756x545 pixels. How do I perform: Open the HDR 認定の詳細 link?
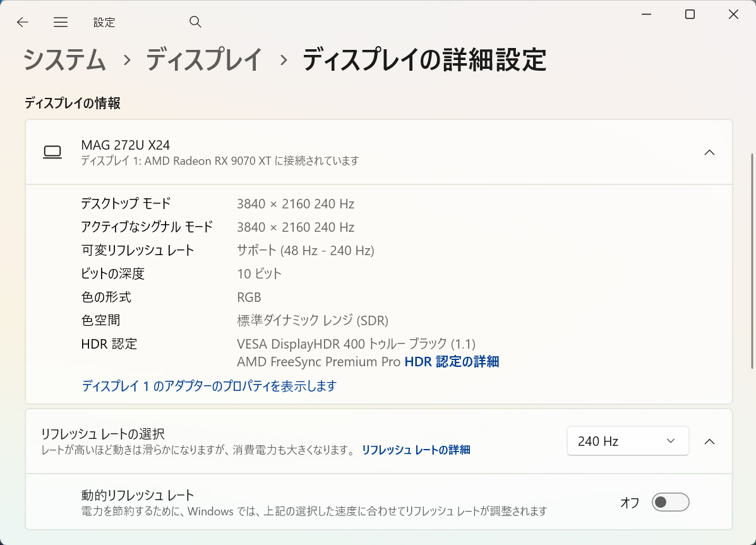[x=452, y=361]
